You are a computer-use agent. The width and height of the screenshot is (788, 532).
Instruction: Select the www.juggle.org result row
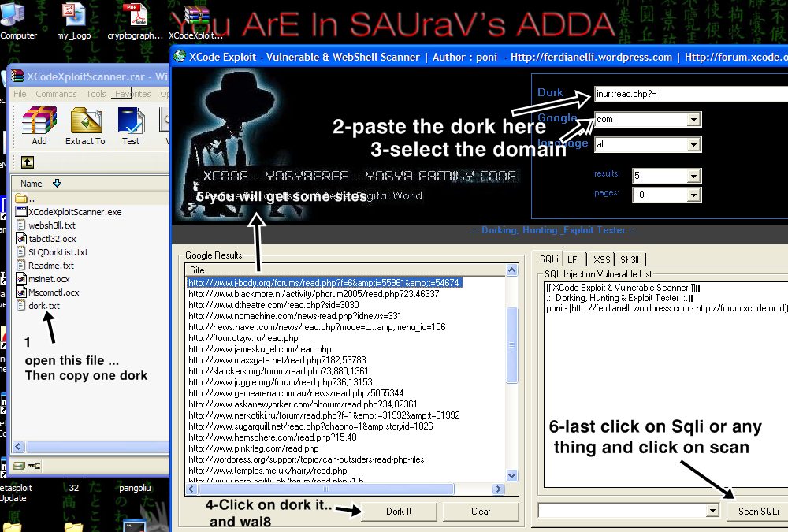280,382
